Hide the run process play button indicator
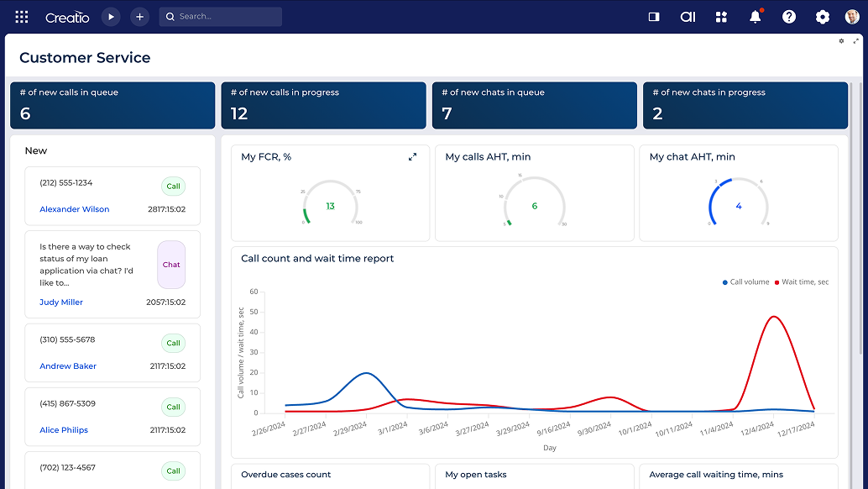The image size is (868, 489). (x=110, y=16)
